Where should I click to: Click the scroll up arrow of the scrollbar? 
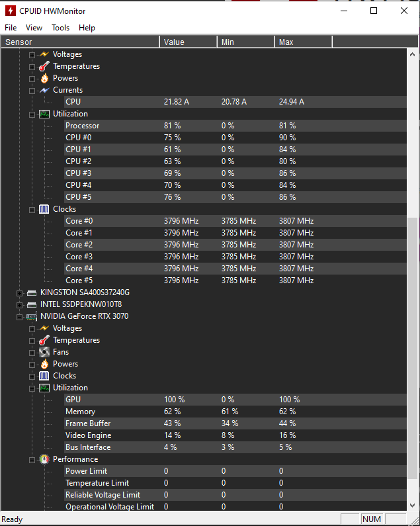pos(413,54)
